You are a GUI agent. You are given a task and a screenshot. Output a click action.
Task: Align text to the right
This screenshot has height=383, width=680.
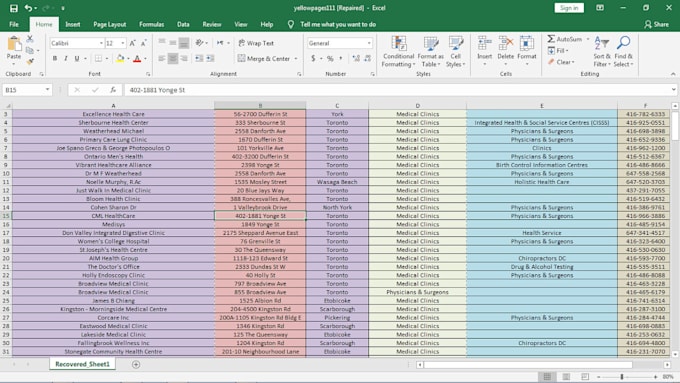tap(184, 58)
